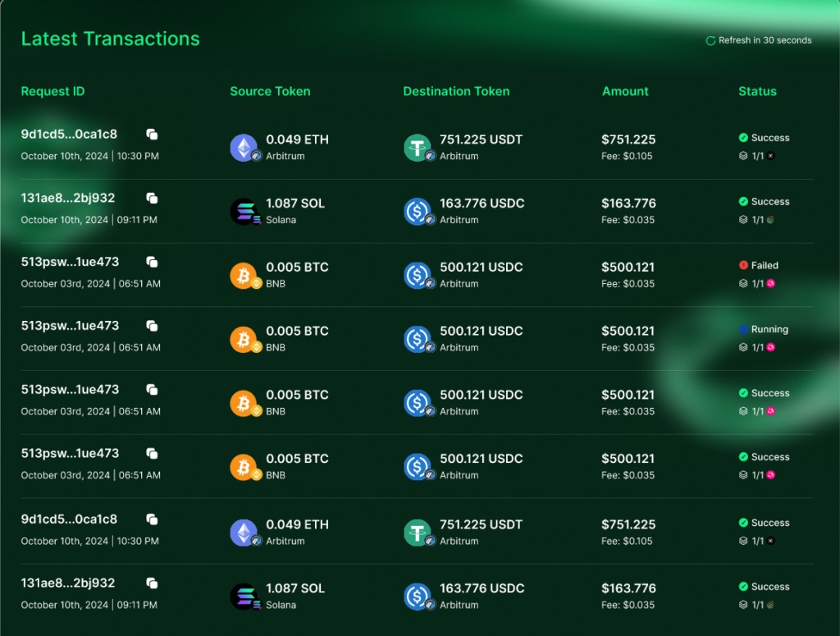Click '0.005 BTC' in the Running row

click(297, 331)
